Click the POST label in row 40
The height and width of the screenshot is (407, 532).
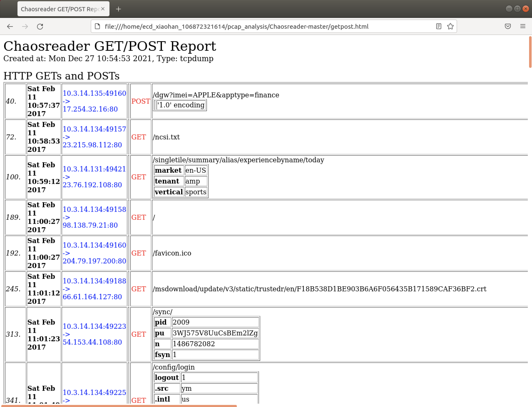pyautogui.click(x=140, y=101)
